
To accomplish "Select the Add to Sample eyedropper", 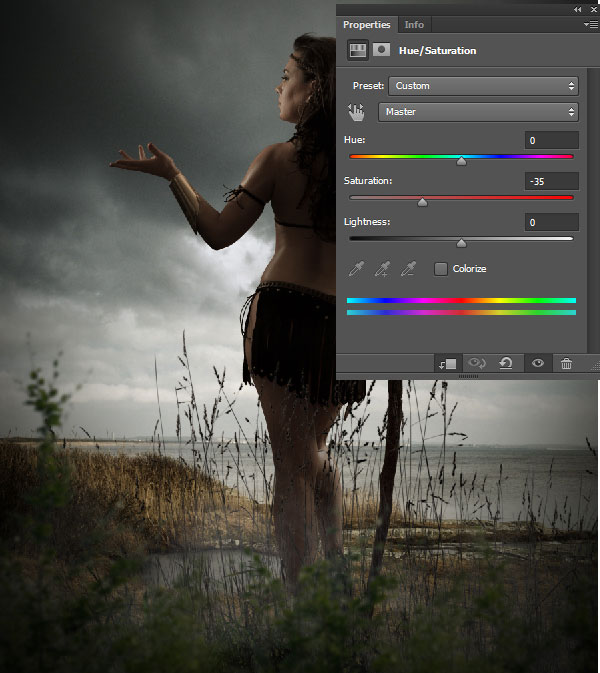I will tap(382, 269).
